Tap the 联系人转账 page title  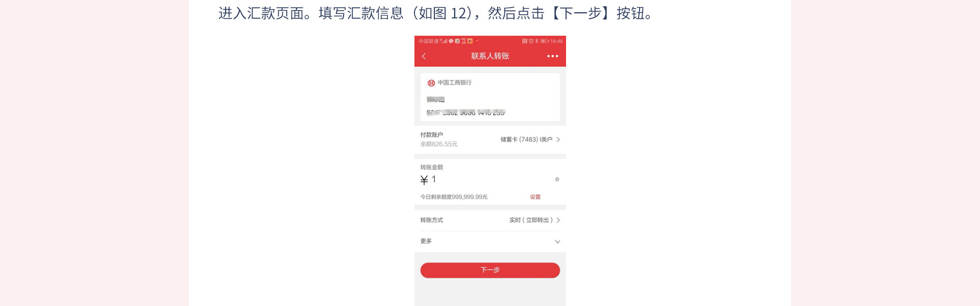pyautogui.click(x=490, y=56)
